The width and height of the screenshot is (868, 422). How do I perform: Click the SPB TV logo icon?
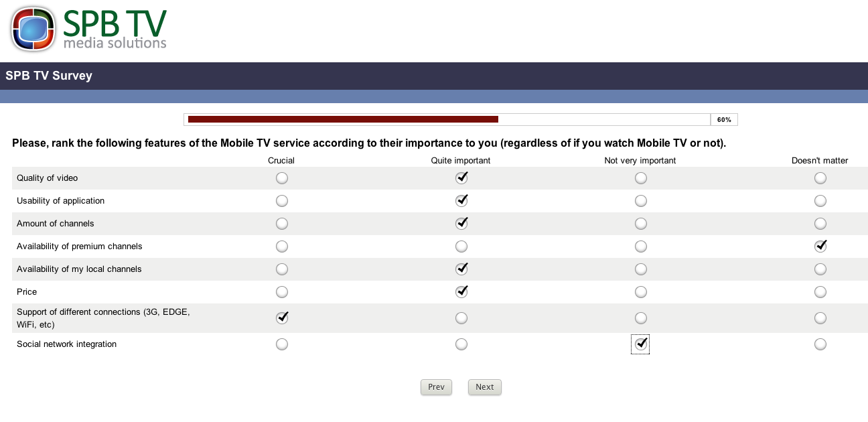pyautogui.click(x=33, y=29)
